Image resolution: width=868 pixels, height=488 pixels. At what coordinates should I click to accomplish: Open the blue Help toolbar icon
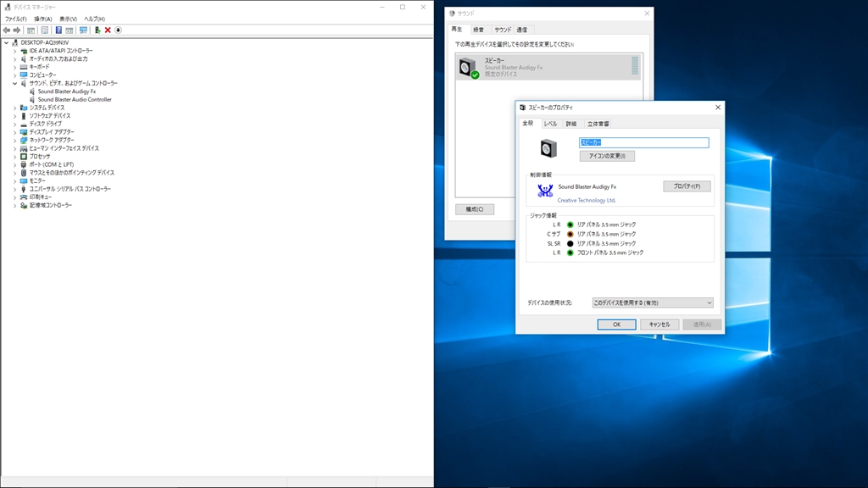[x=58, y=30]
